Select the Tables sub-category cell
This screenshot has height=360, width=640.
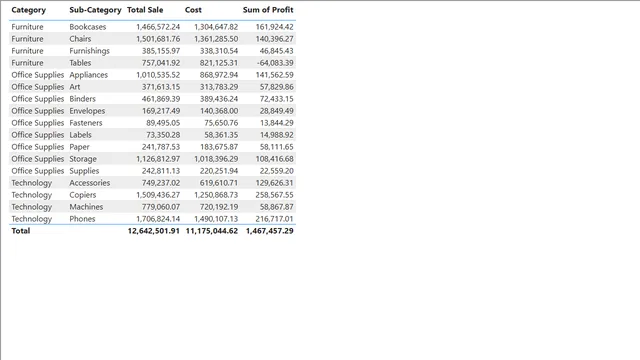pyautogui.click(x=80, y=63)
